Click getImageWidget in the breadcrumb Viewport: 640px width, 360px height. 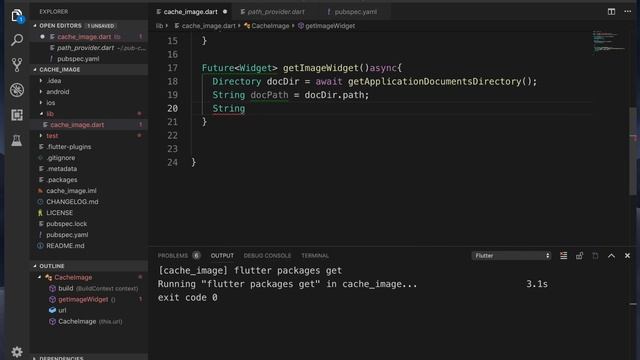point(330,26)
